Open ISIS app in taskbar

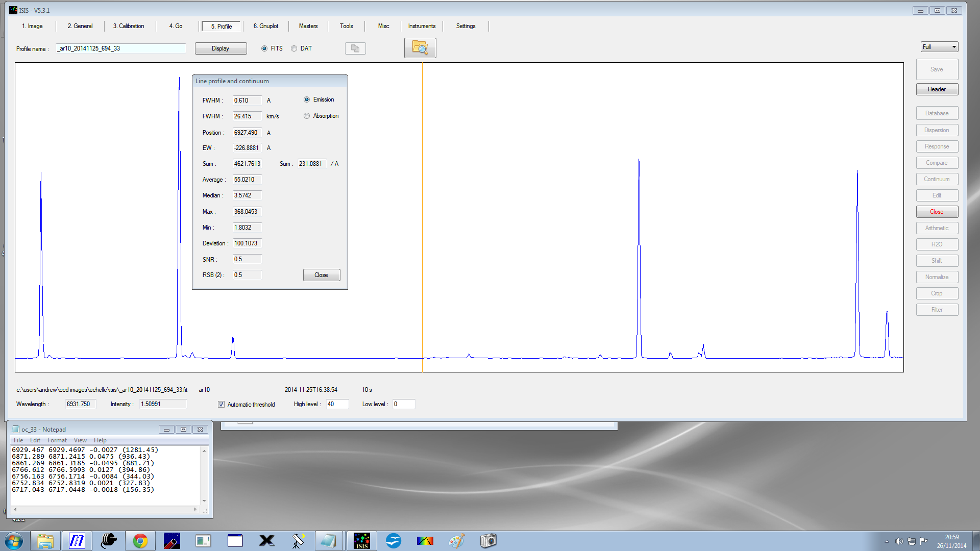click(361, 541)
